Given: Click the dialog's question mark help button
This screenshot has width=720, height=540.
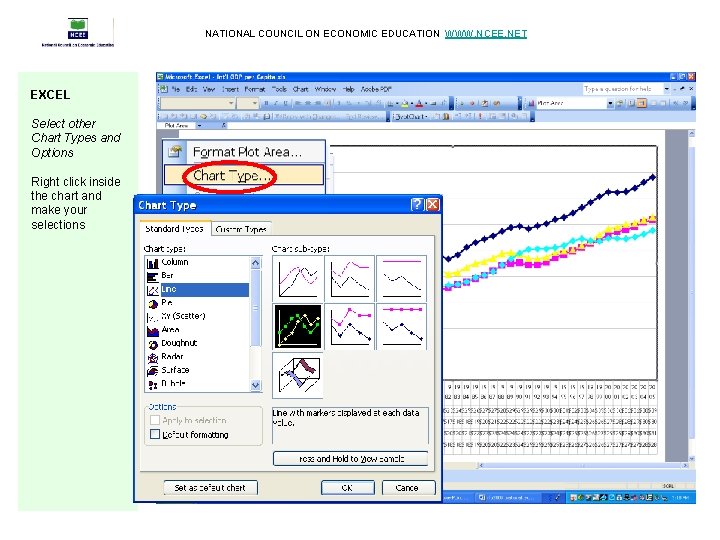Looking at the screenshot, I should (416, 204).
